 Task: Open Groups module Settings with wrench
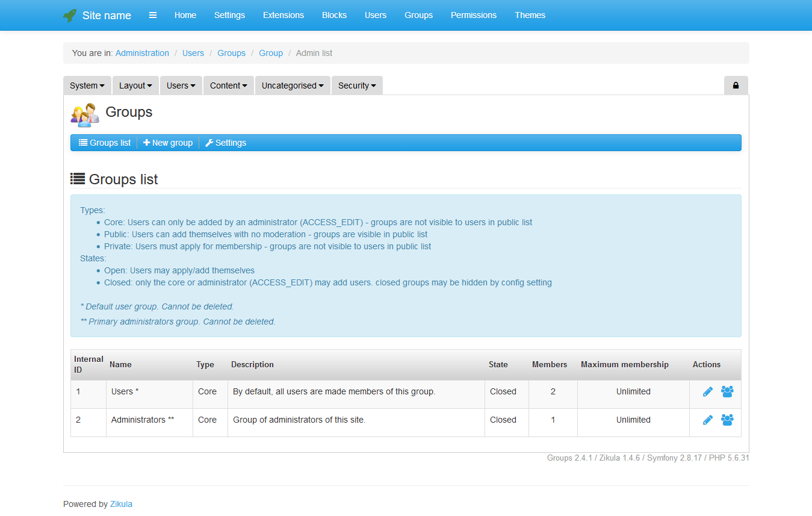226,143
